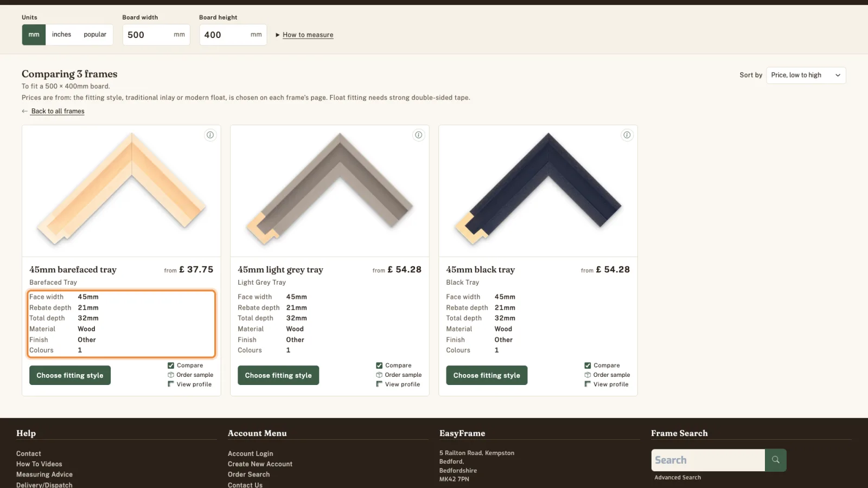This screenshot has height=488, width=868.
Task: Click the Board width input field
Action: (156, 35)
